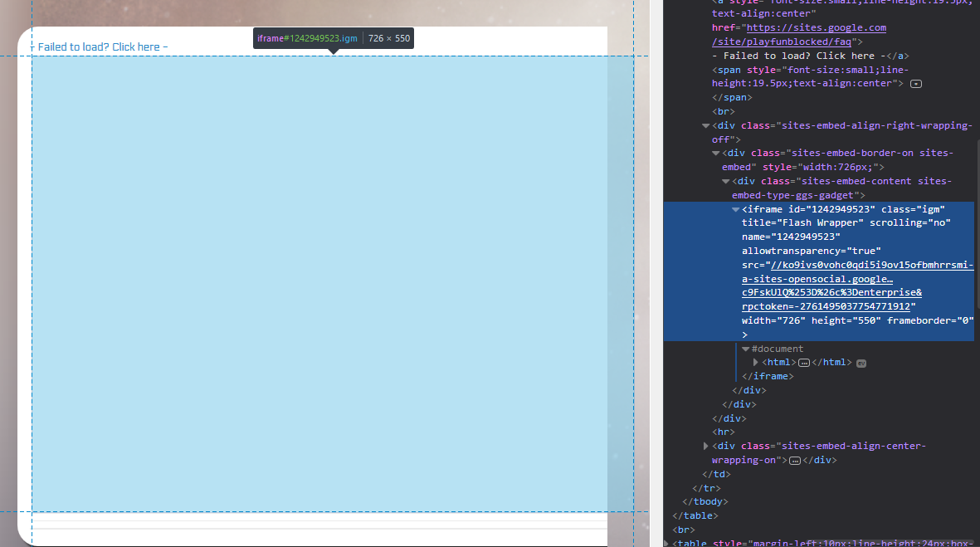The height and width of the screenshot is (547, 980).
Task: Collapse the selected iframe node twisty
Action: [736, 209]
